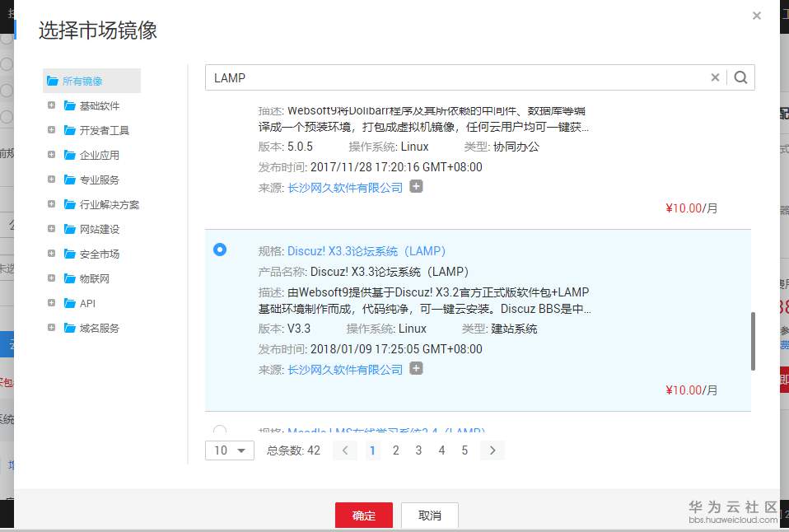Screen dimensions: 789x532
Task: Close the market image dialog
Action: tap(756, 16)
